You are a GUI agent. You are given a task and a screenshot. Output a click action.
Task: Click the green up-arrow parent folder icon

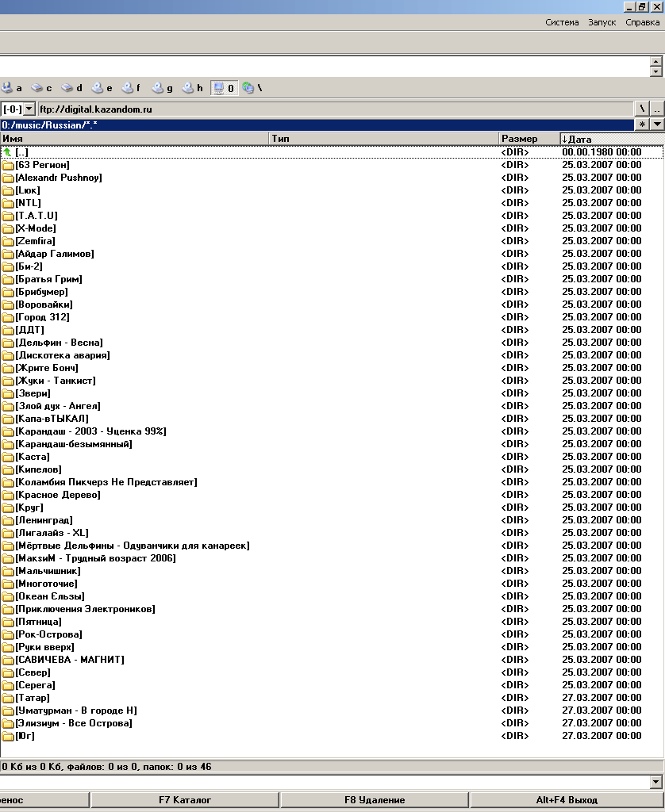(7, 152)
